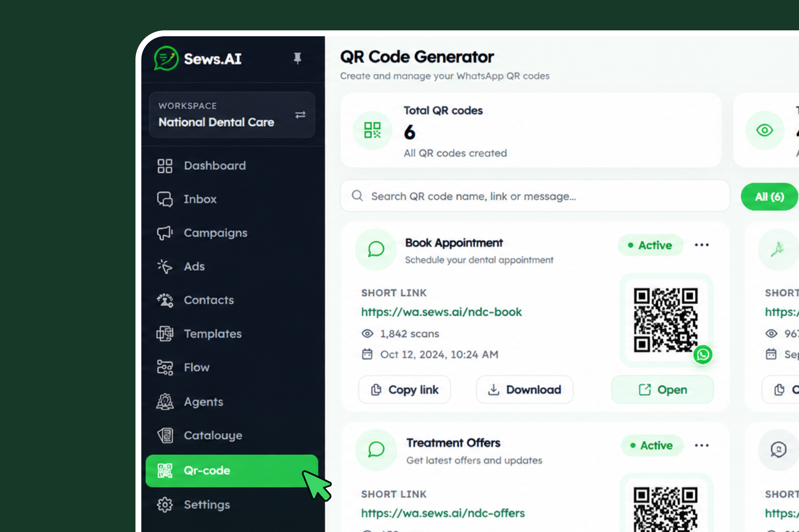Click the Book Appointment chat bubble icon
The height and width of the screenshot is (532, 799).
click(376, 249)
